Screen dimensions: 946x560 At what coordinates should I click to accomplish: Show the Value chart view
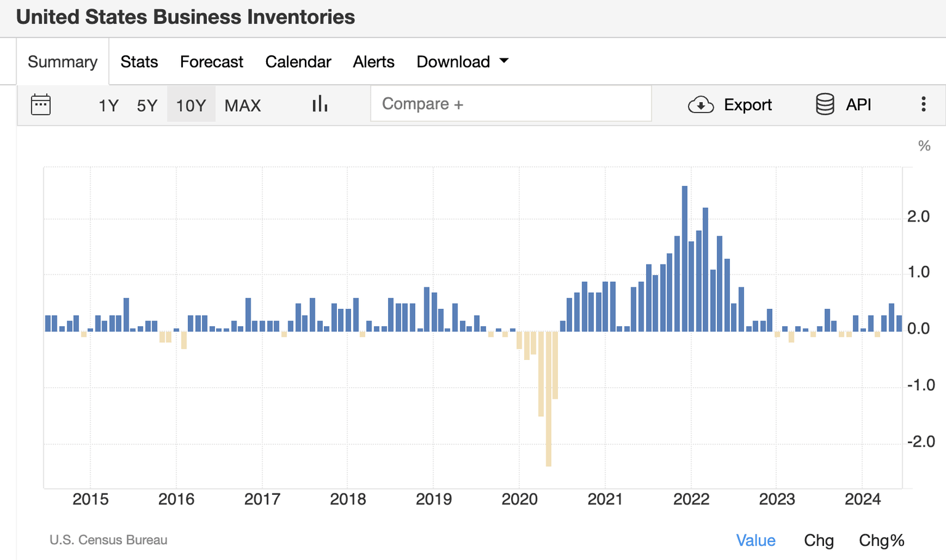[756, 540]
